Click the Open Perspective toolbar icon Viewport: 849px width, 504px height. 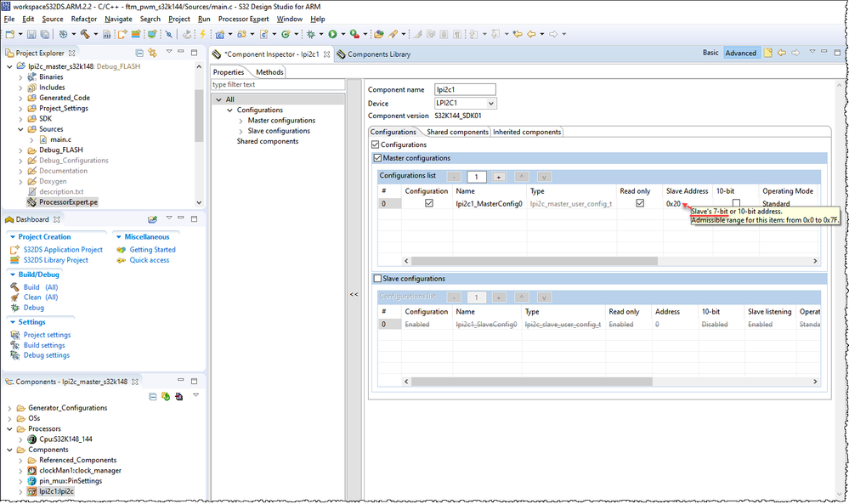(378, 34)
